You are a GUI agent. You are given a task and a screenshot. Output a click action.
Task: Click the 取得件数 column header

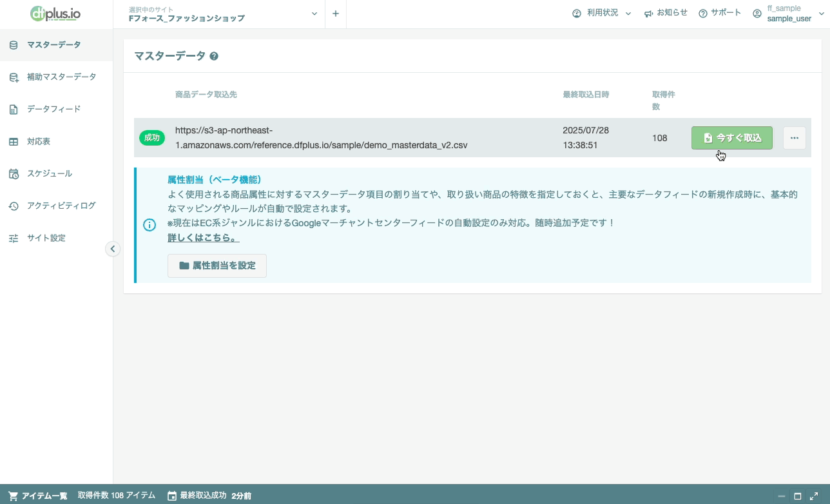click(663, 101)
